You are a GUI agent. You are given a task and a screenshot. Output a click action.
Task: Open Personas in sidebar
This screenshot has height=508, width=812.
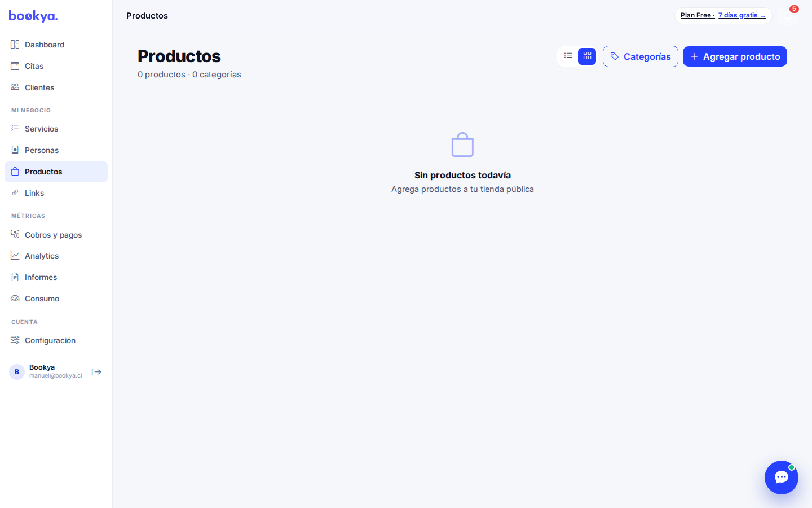click(x=56, y=150)
